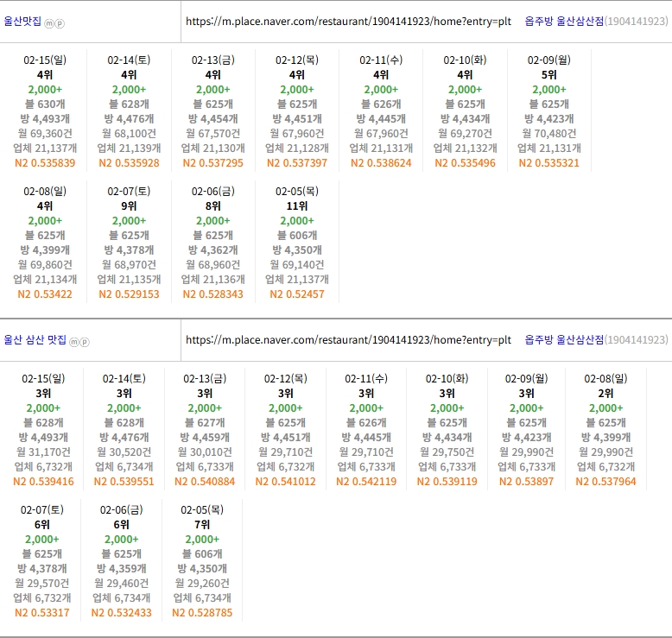The width and height of the screenshot is (672, 638).
Task: Click the 'p' icon beside 울산 삼산 맛집
Action: [85, 341]
